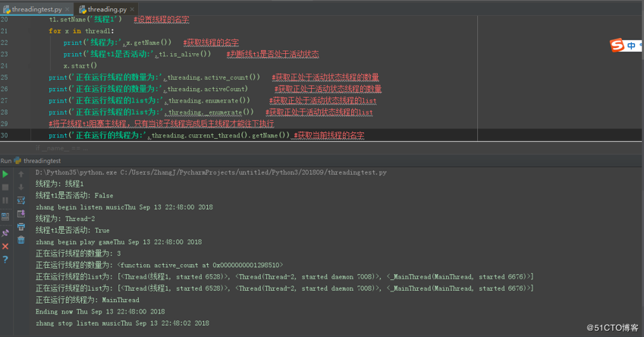Click console line '正在运行的线程为: MainThread'
This screenshot has width=644, height=337.
[87, 300]
